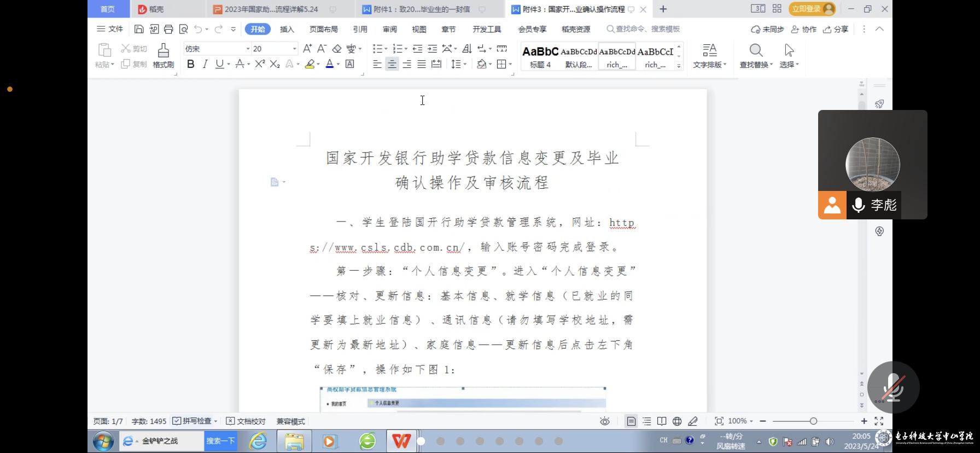The image size is (980, 453).
Task: Toggle center alignment button
Action: [392, 64]
